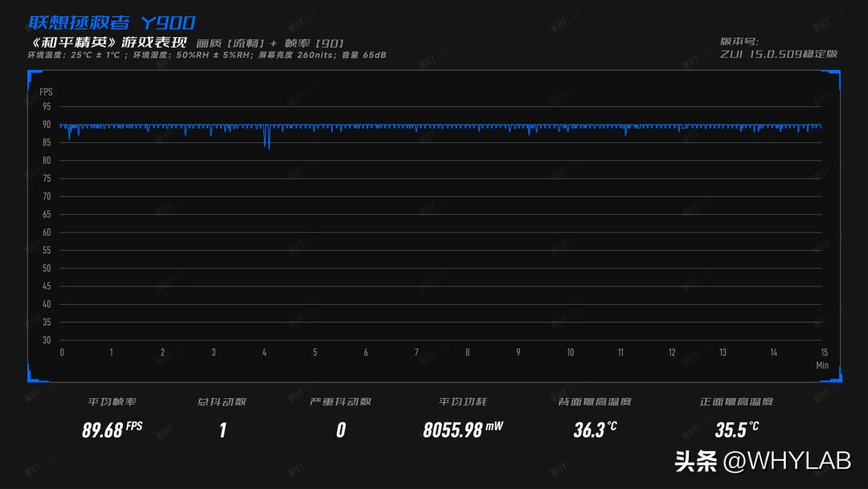Screen dimensions: 868x489
Task: Click the 60 FPS axis value
Action: click(x=47, y=232)
